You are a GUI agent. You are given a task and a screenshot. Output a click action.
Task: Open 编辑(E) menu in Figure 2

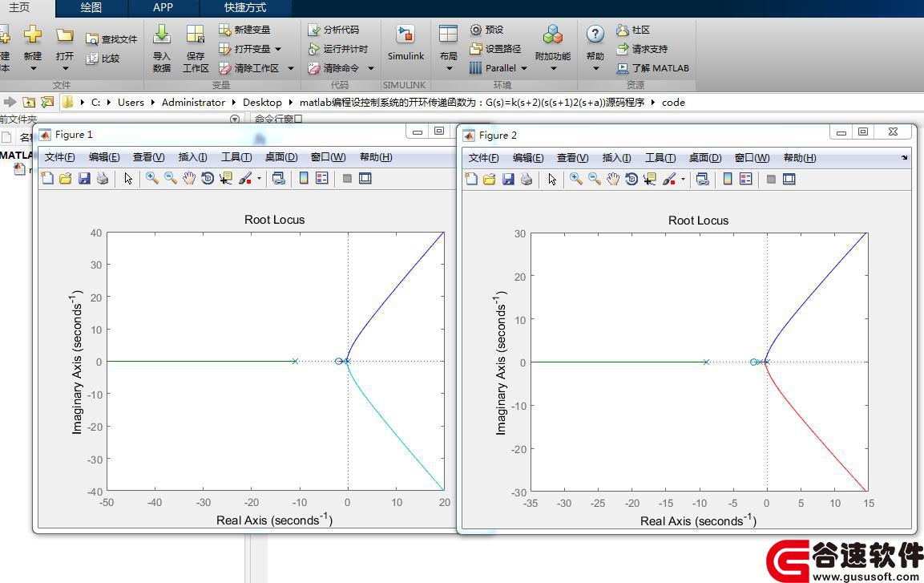tap(528, 157)
